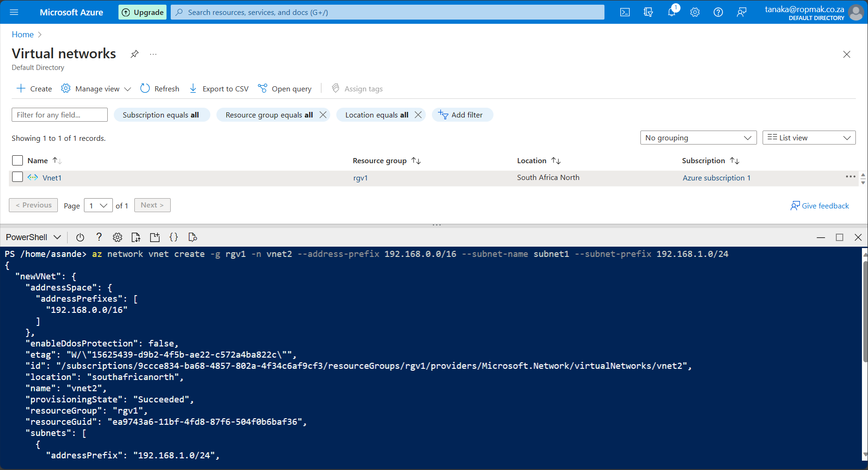Screen dimensions: 868x470
Task: Sort by Resource group column
Action: tap(387, 160)
